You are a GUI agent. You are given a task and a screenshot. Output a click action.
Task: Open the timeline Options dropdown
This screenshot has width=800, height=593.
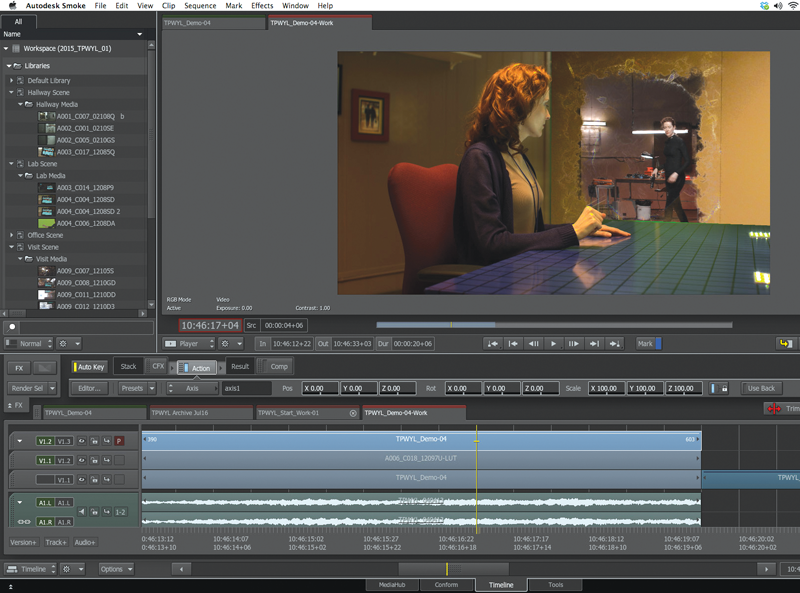point(116,569)
